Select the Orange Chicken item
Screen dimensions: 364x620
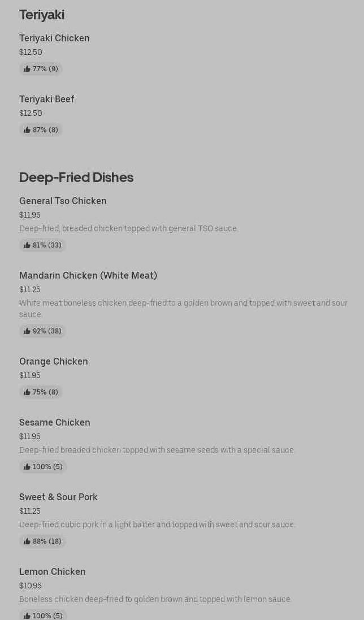(54, 362)
